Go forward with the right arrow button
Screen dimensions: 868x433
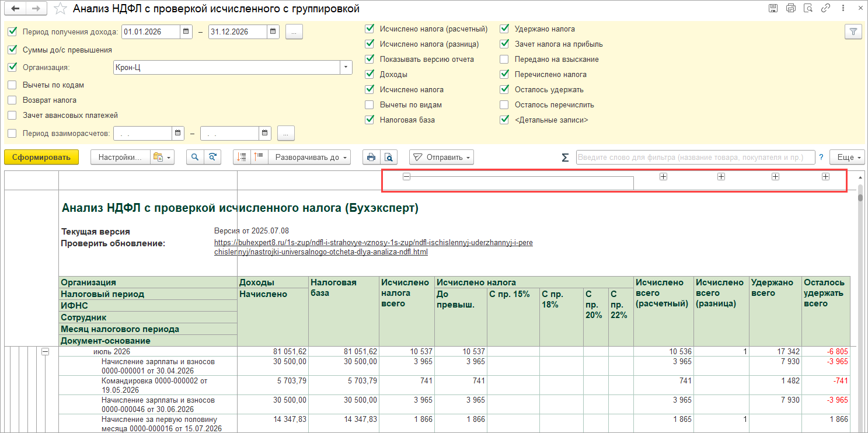click(x=36, y=9)
